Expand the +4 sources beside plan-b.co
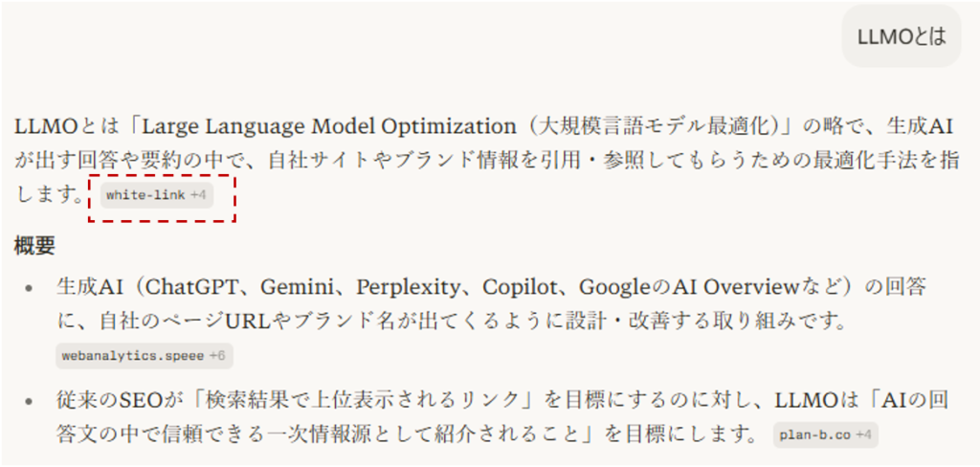This screenshot has width=980, height=467. tap(863, 435)
